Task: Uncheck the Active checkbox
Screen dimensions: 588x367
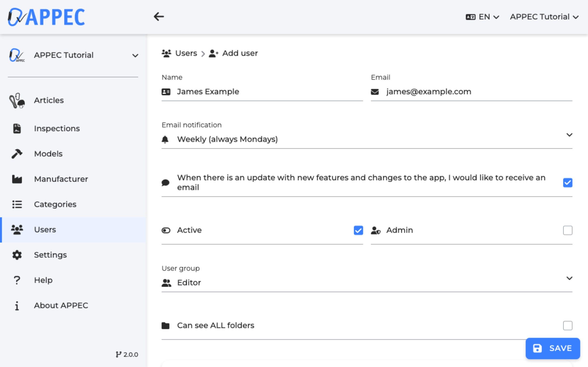Action: tap(358, 230)
